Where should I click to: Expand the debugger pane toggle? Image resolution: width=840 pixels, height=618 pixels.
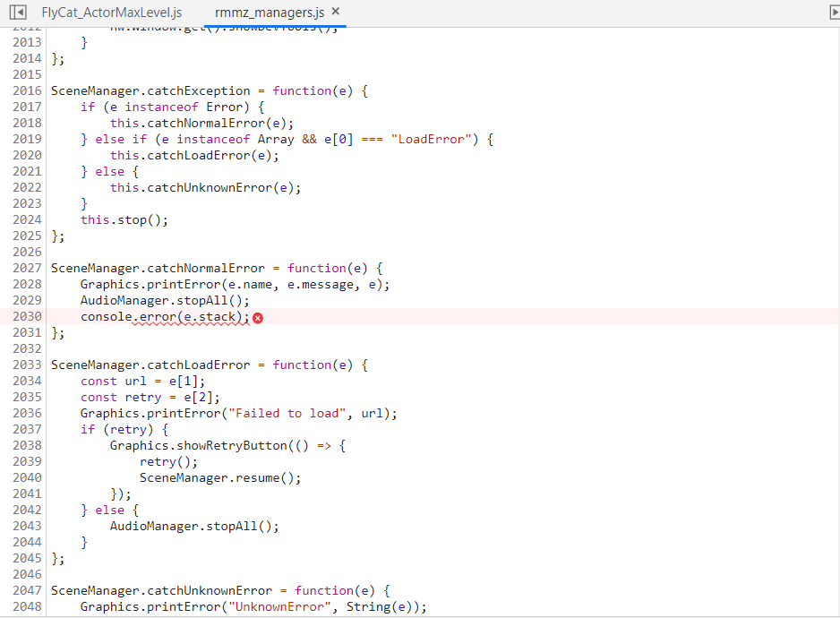click(x=834, y=12)
